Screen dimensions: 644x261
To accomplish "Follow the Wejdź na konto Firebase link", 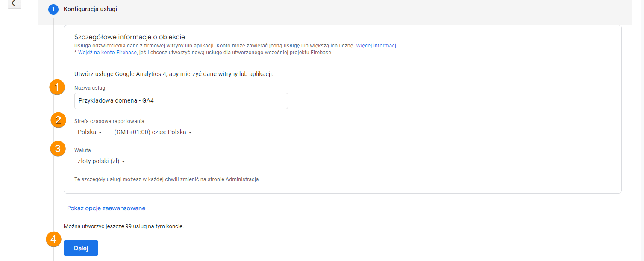I will click(x=107, y=53).
